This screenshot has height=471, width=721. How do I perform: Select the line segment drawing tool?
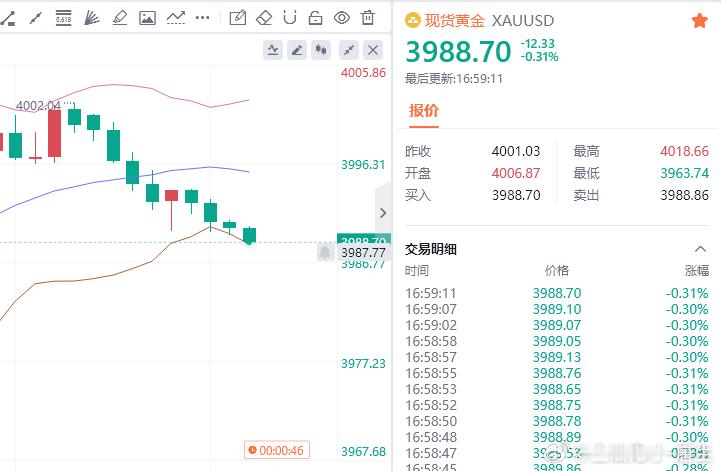pyautogui.click(x=35, y=18)
